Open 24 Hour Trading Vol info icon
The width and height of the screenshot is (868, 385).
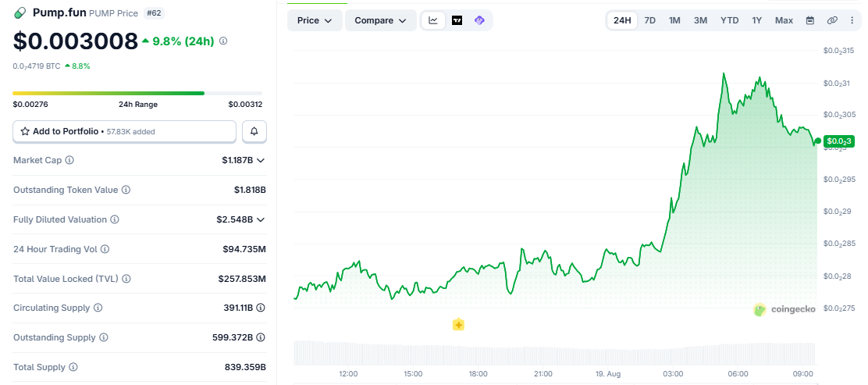pyautogui.click(x=105, y=249)
